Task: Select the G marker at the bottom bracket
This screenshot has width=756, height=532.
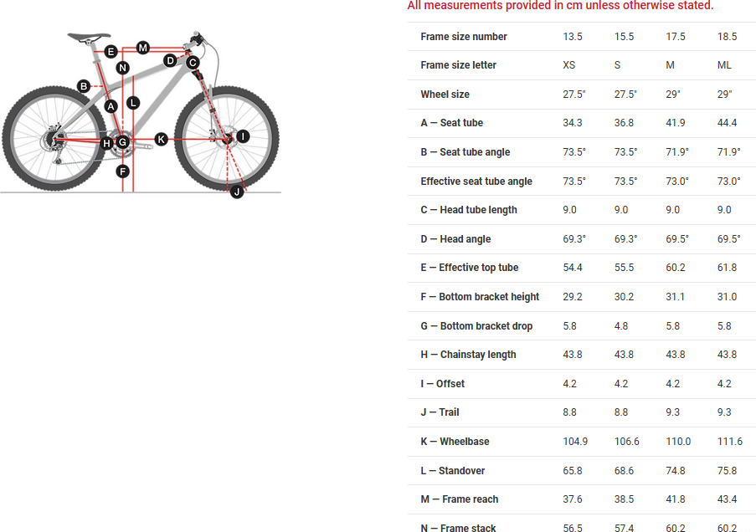Action: pos(122,142)
